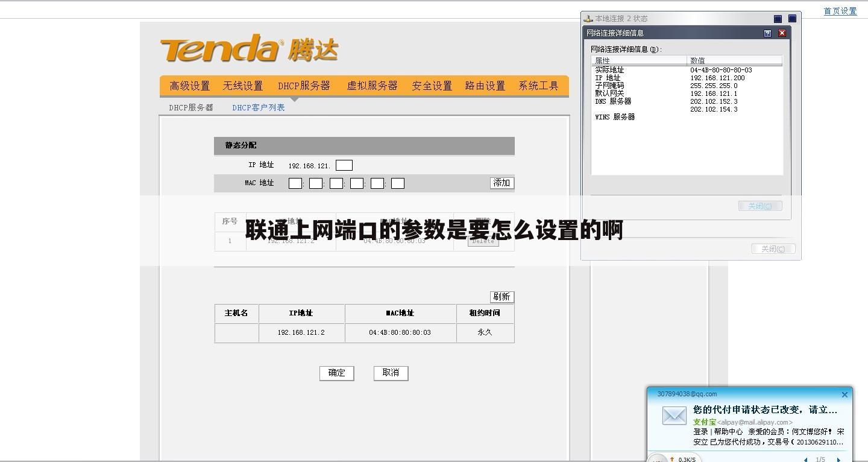The width and height of the screenshot is (868, 462).
Task: Click the IP地址 column header in the client table
Action: click(301, 313)
